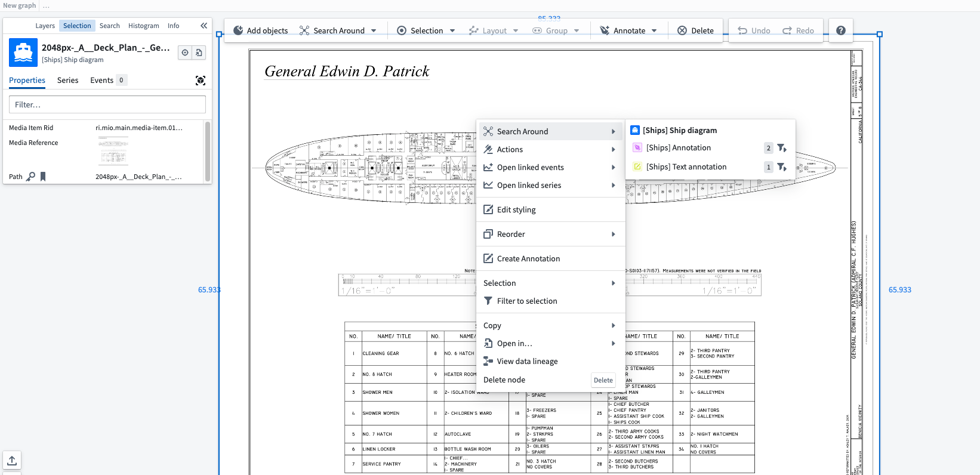Expand the Copy submenu

[x=551, y=326]
